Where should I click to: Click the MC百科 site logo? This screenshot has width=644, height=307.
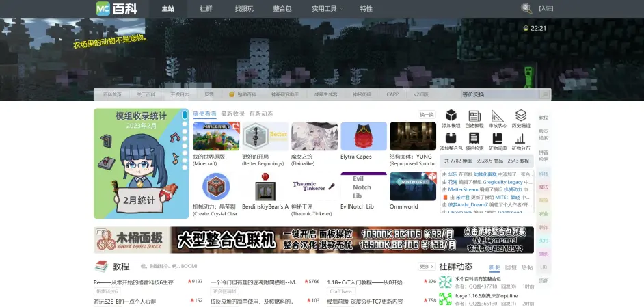coord(116,9)
